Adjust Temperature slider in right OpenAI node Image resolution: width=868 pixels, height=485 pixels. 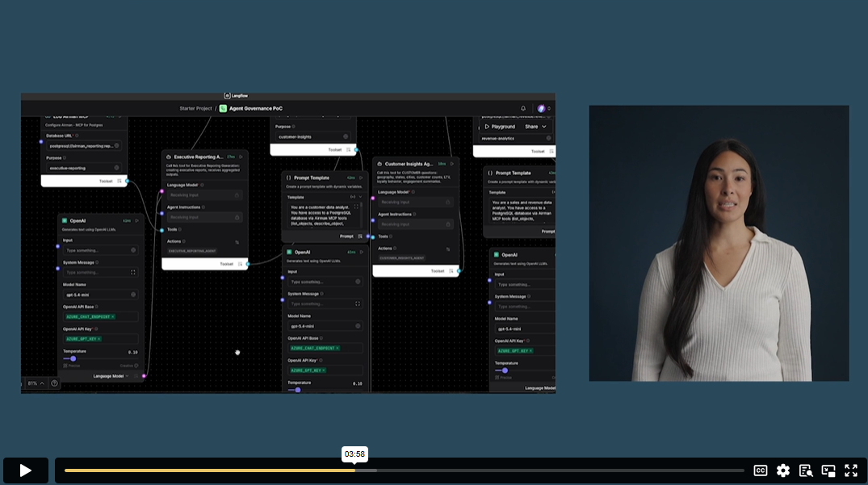pyautogui.click(x=505, y=370)
